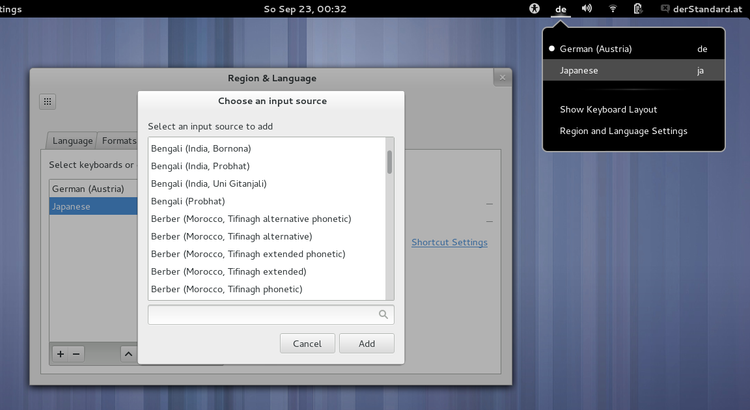Click the input source list scrollbar
Viewport: 750px width, 410px height.
pos(389,163)
